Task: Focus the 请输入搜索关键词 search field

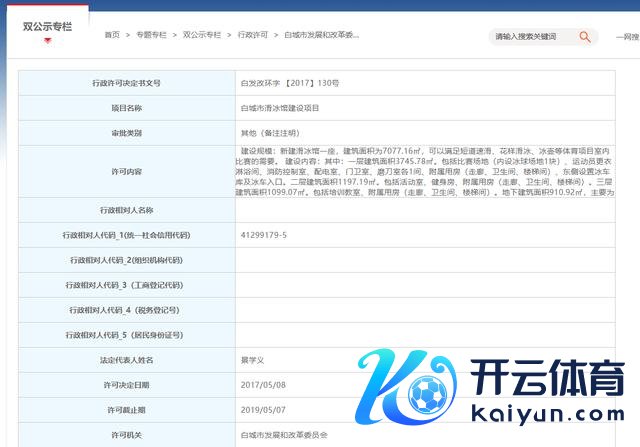Action: [x=530, y=37]
